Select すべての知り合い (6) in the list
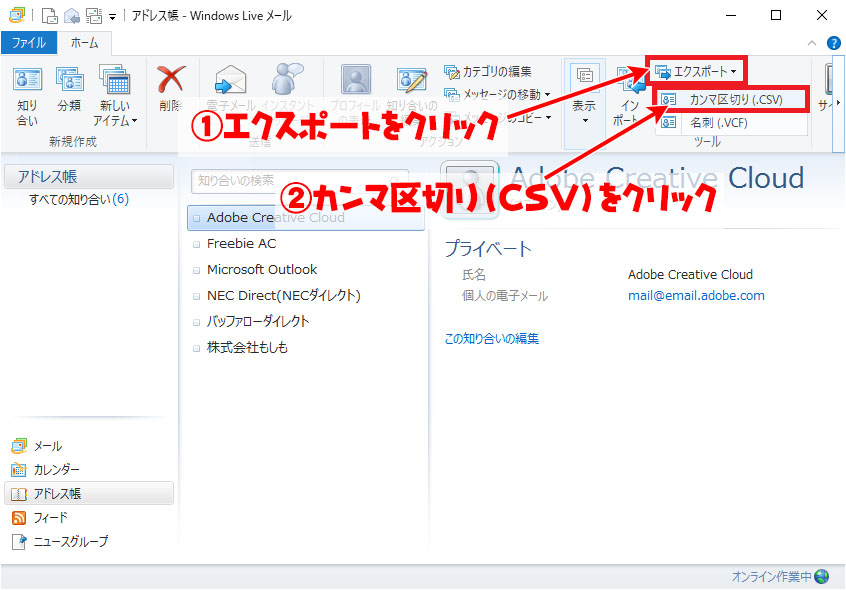The width and height of the screenshot is (846, 590). click(79, 199)
